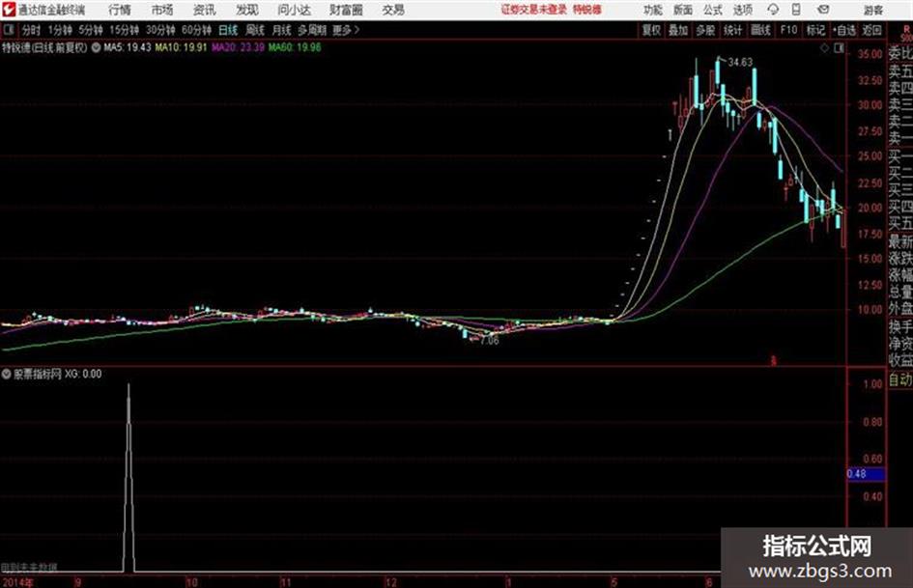Open the 问小达 menu
Viewport: 913px width, 588px height.
pyautogui.click(x=294, y=10)
